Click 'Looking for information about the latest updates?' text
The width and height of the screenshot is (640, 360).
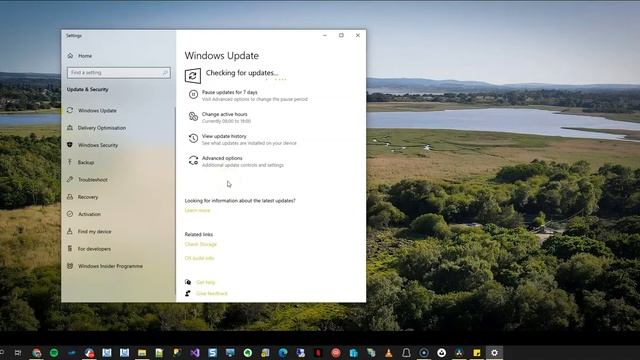coord(240,201)
